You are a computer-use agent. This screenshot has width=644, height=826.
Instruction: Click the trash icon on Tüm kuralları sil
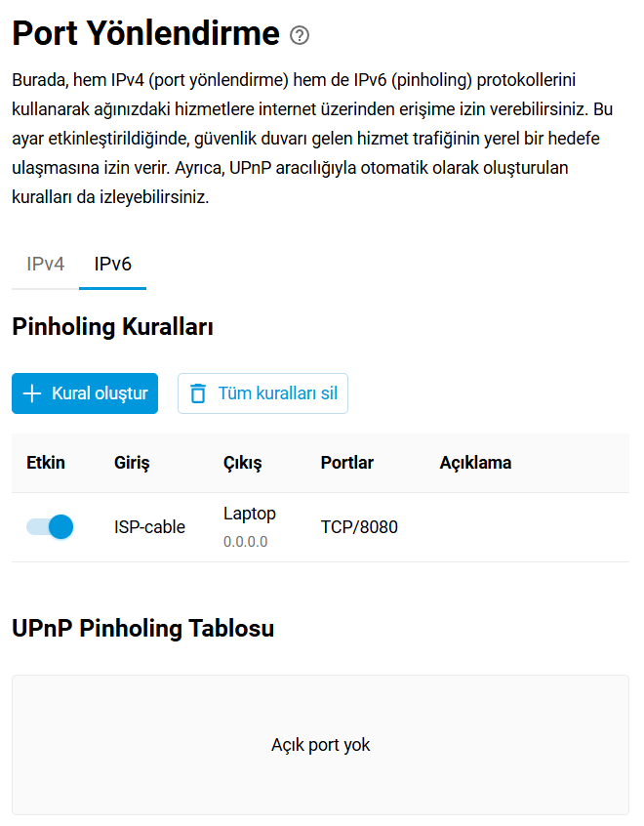tap(198, 393)
